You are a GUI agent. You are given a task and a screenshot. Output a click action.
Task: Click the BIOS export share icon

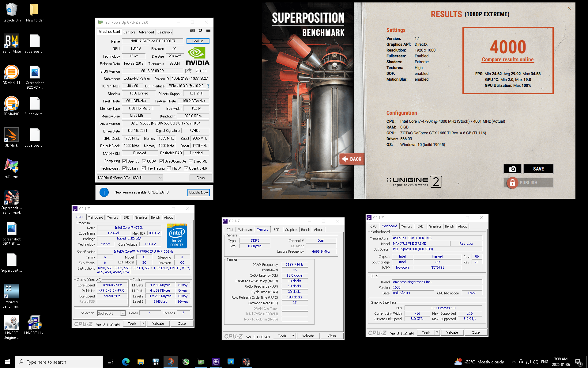coord(188,71)
